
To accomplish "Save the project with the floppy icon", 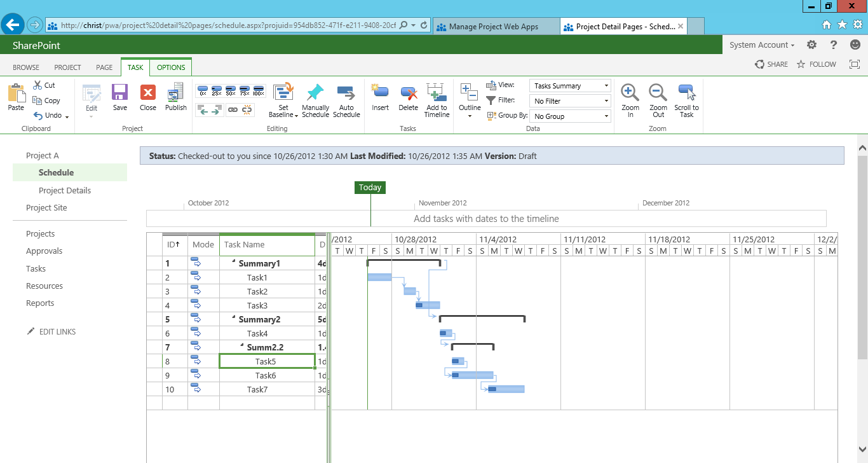I will coord(119,93).
